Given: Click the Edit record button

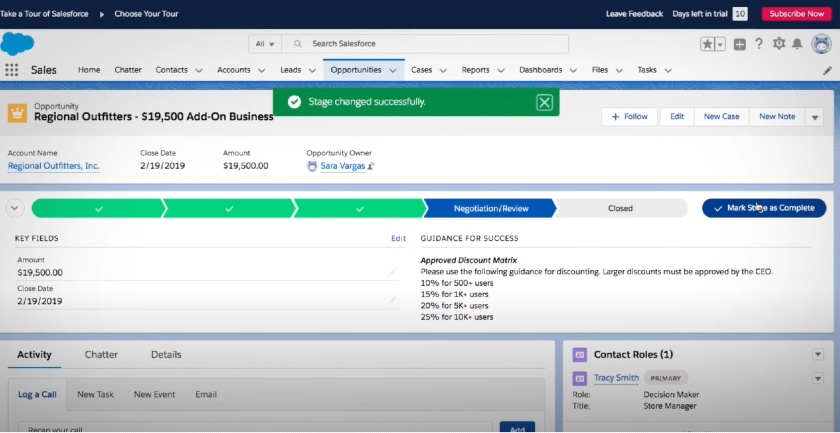Looking at the screenshot, I should tap(677, 117).
